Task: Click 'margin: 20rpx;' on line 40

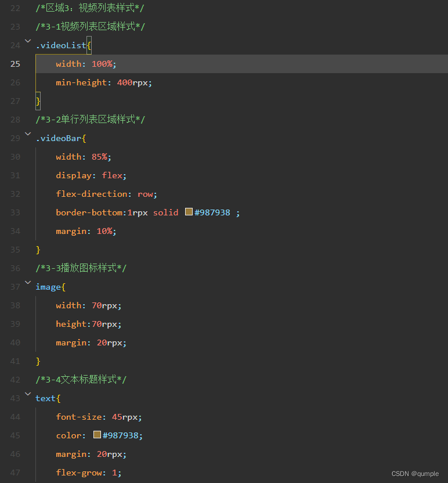Action: coord(91,343)
